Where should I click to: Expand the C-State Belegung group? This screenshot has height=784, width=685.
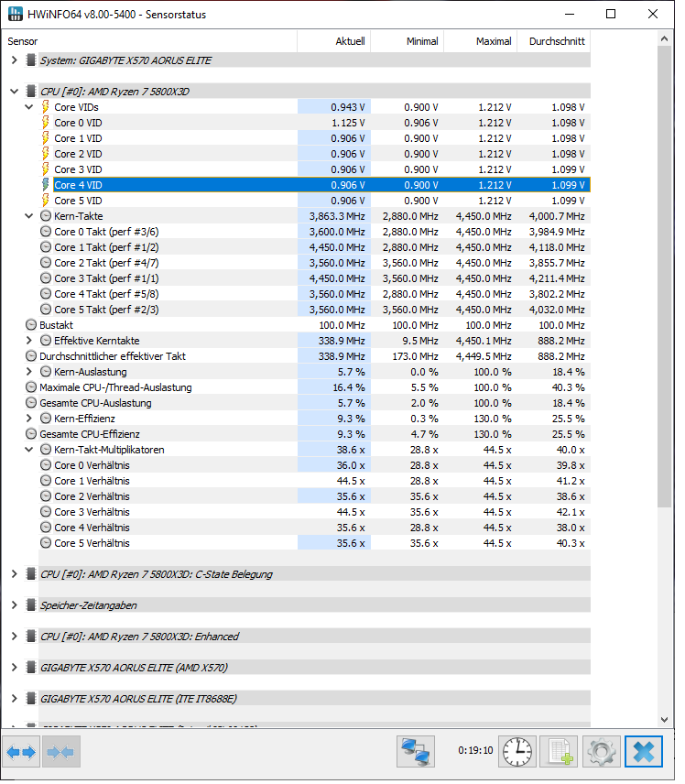click(x=15, y=576)
